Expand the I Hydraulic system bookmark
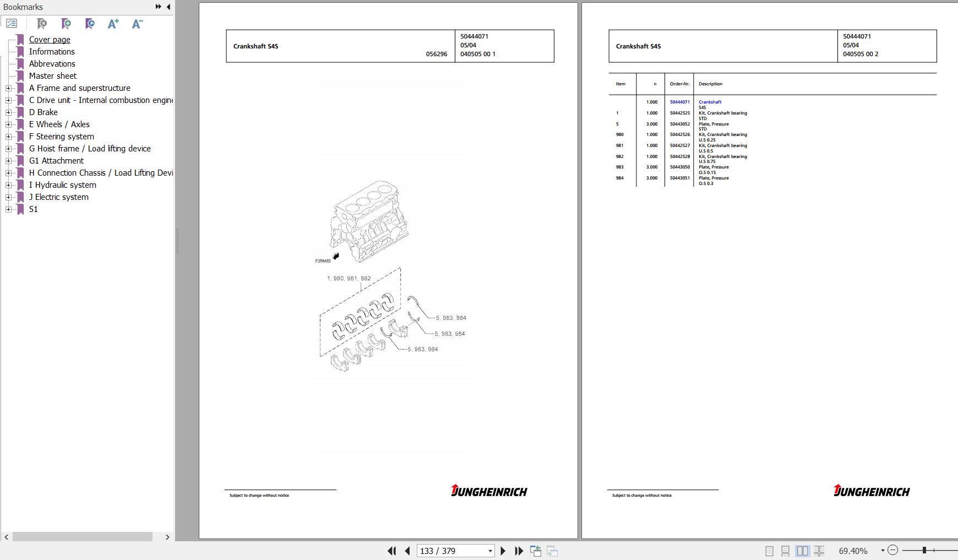 point(8,185)
